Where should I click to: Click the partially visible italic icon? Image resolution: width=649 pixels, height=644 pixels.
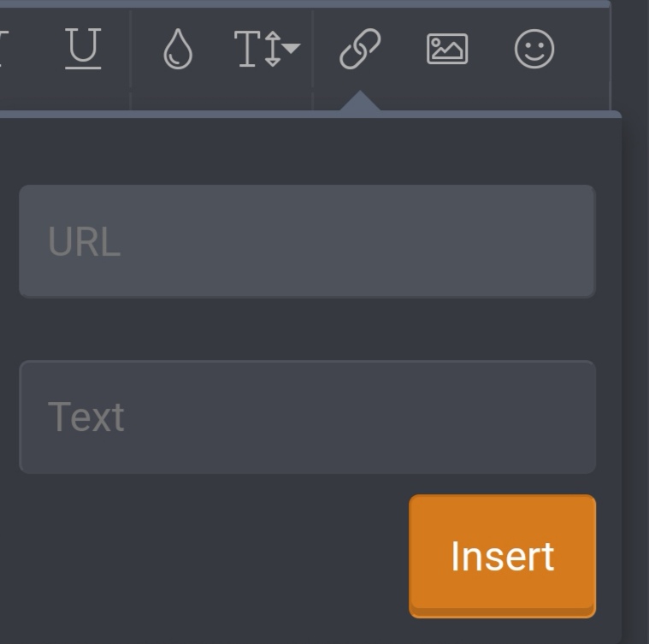click(4, 50)
